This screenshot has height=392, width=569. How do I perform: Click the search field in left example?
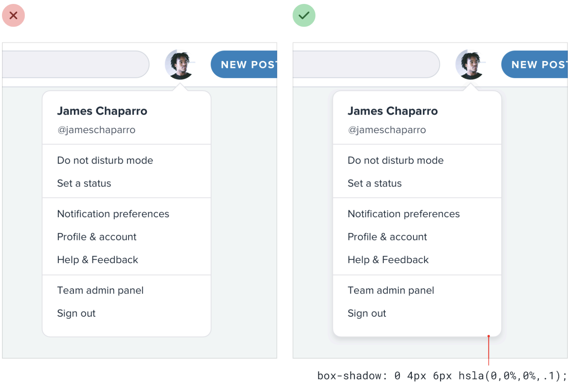(75, 64)
